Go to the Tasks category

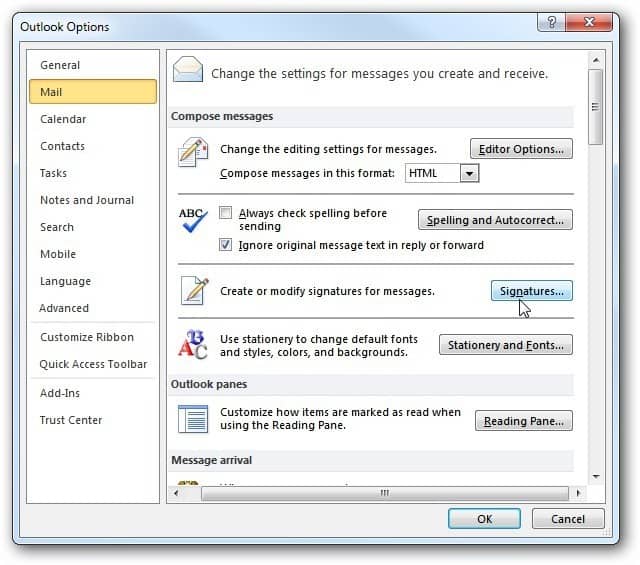coord(93,173)
